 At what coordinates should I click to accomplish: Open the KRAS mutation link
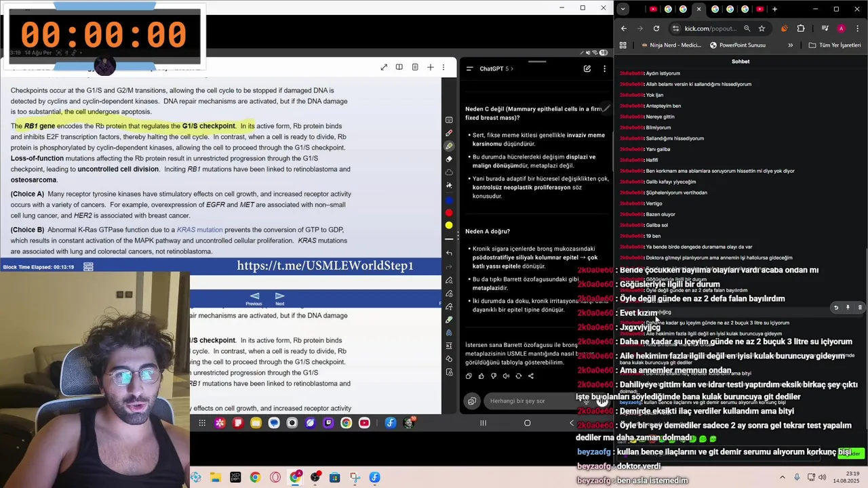pos(199,230)
